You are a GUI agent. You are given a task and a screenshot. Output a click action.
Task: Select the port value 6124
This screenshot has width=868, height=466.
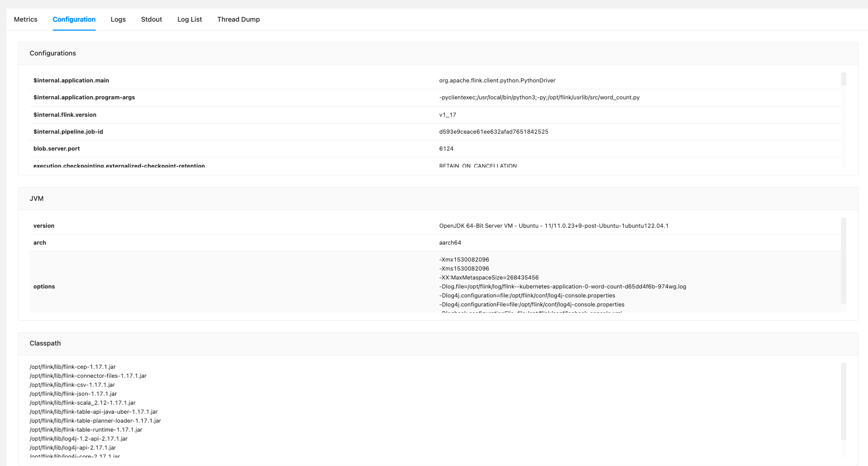[446, 148]
